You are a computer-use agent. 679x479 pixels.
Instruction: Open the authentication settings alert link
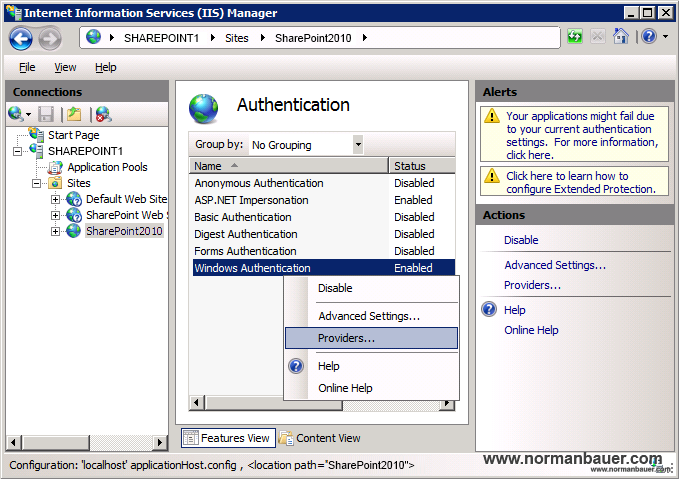[x=582, y=135]
